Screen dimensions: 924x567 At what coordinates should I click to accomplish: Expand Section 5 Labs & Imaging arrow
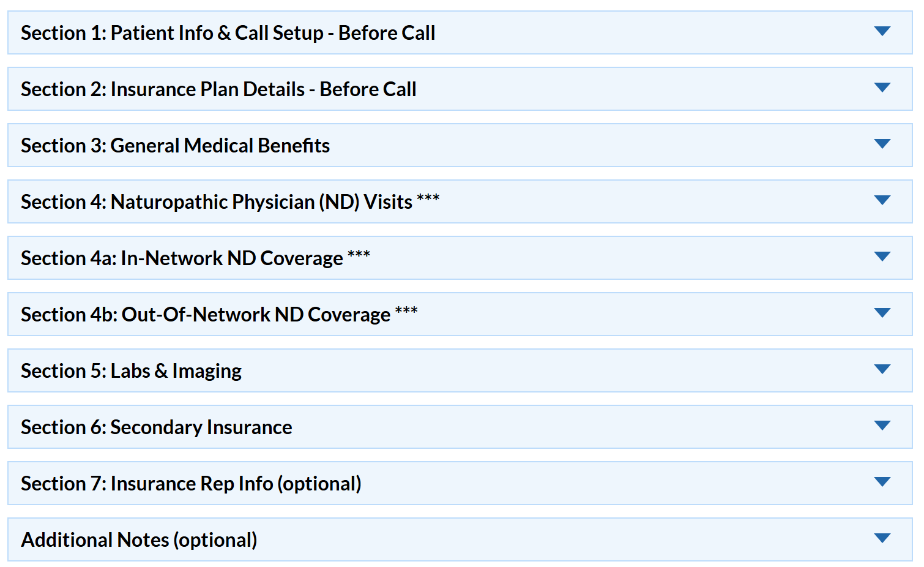pos(882,369)
